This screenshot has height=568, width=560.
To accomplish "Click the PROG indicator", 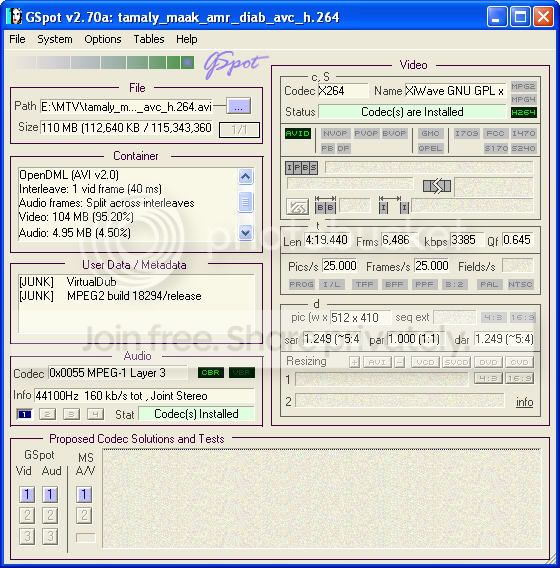I will [x=301, y=284].
